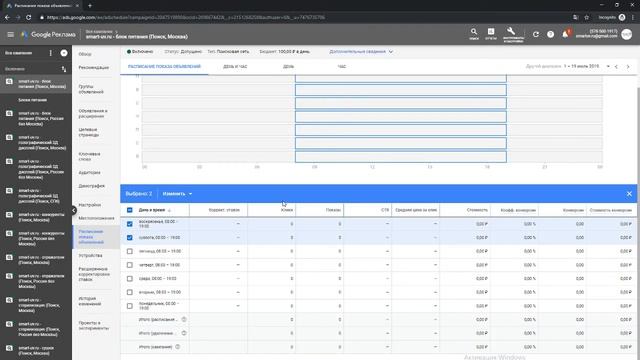Click the translate page icon in address bar

[x=576, y=18]
